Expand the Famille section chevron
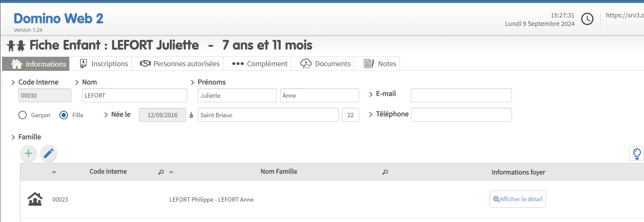 coord(13,137)
